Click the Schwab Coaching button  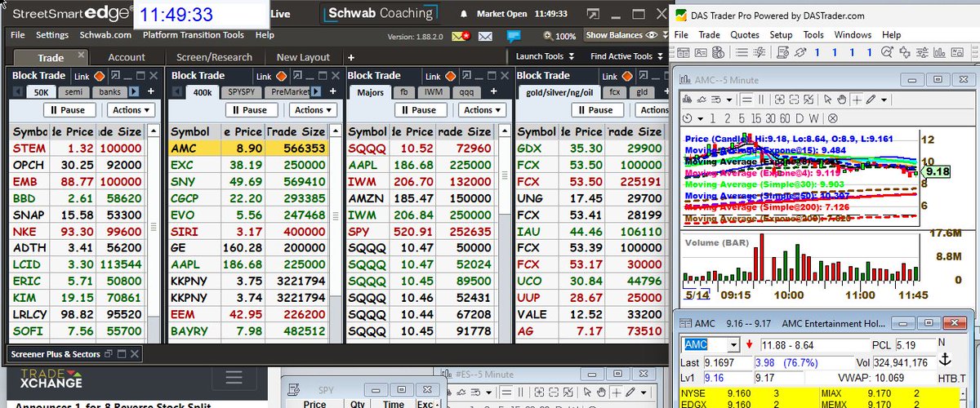[x=381, y=13]
